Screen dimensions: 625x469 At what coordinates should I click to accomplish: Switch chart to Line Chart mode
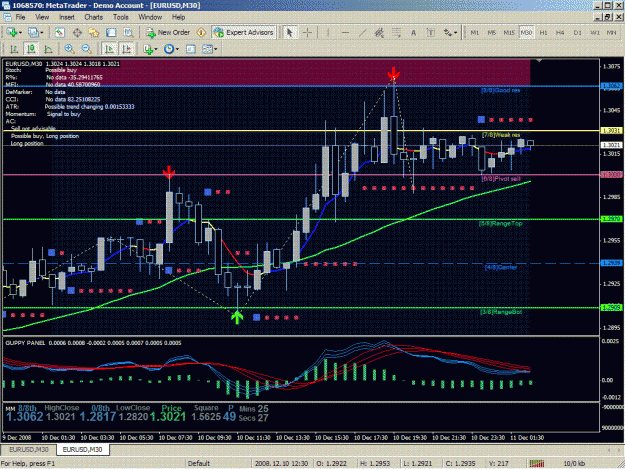[x=48, y=49]
